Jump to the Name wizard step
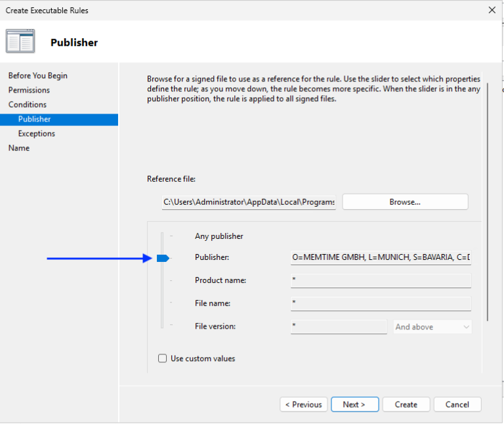This screenshot has height=424, width=504. point(19,148)
